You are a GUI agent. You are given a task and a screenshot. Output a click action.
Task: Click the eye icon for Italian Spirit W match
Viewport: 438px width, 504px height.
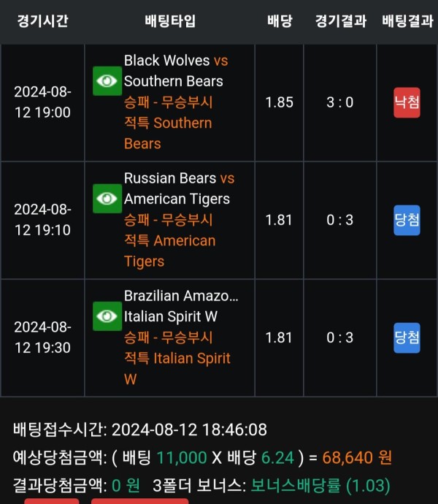pos(107,316)
